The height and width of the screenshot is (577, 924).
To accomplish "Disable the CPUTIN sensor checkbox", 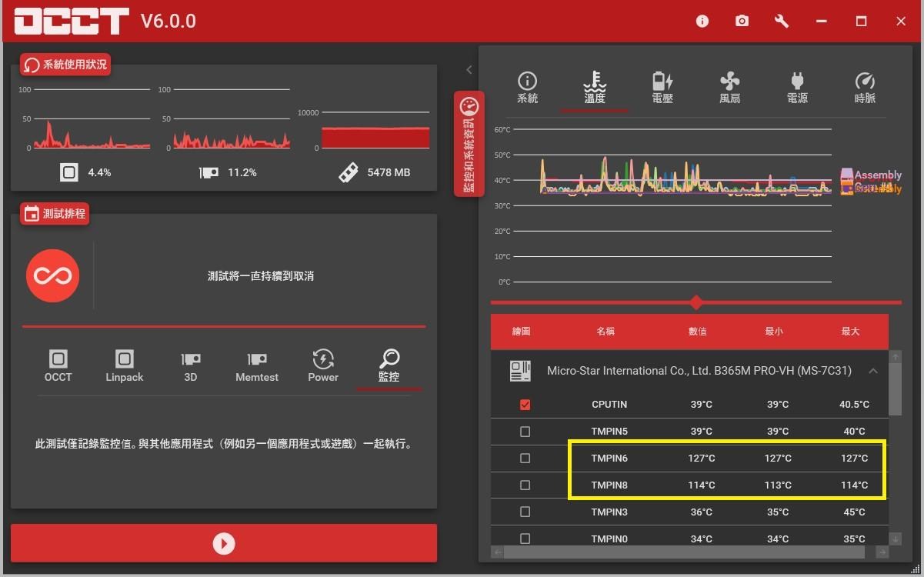I will [x=525, y=404].
